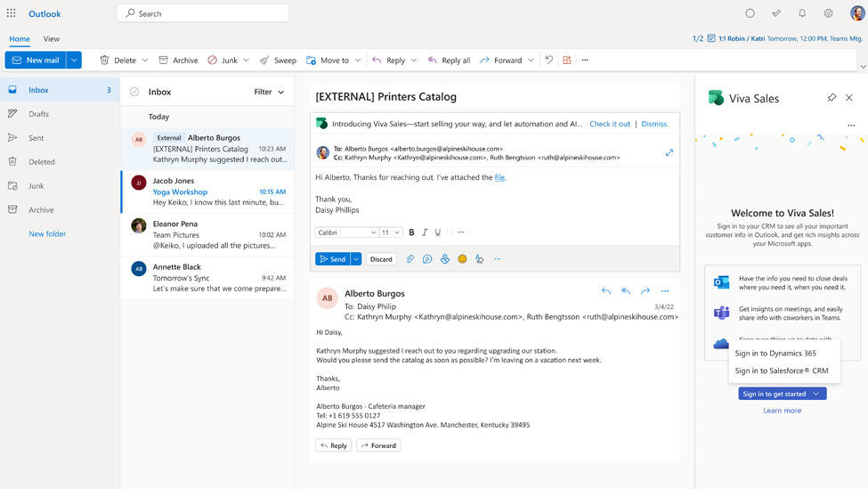The height and width of the screenshot is (489, 868).
Task: Sweep messages from sender
Action: point(278,60)
